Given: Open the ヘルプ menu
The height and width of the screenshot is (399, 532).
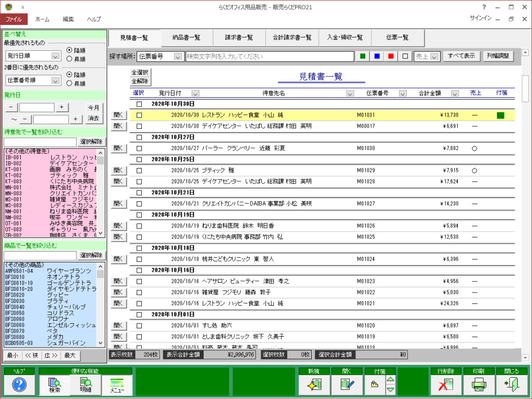Looking at the screenshot, I should click(94, 19).
